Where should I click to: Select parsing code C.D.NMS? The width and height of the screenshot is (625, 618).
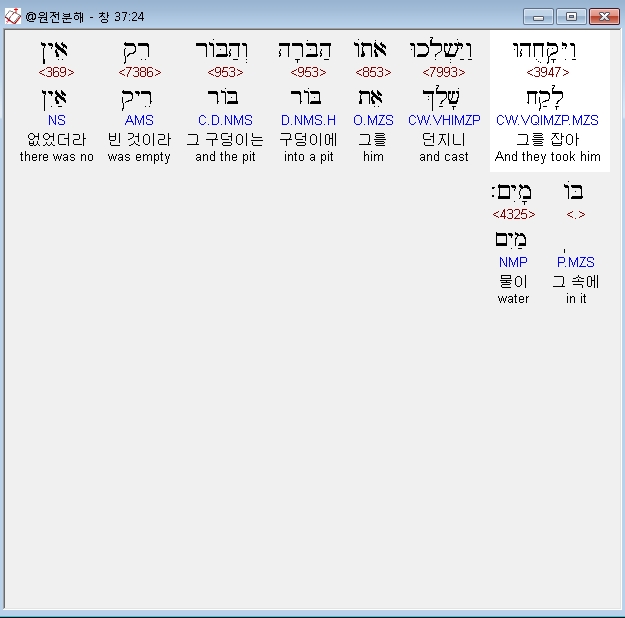click(x=225, y=120)
